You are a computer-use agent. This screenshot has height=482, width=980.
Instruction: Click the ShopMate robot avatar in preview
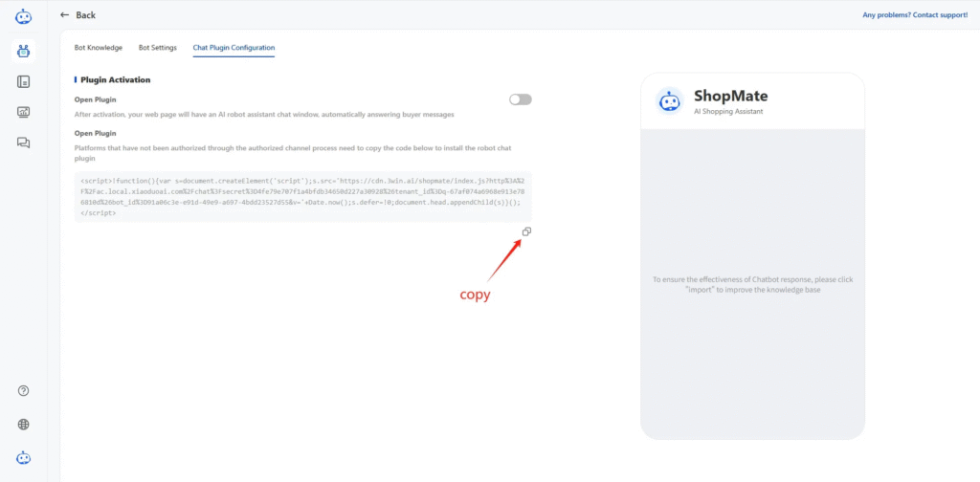[x=669, y=101]
